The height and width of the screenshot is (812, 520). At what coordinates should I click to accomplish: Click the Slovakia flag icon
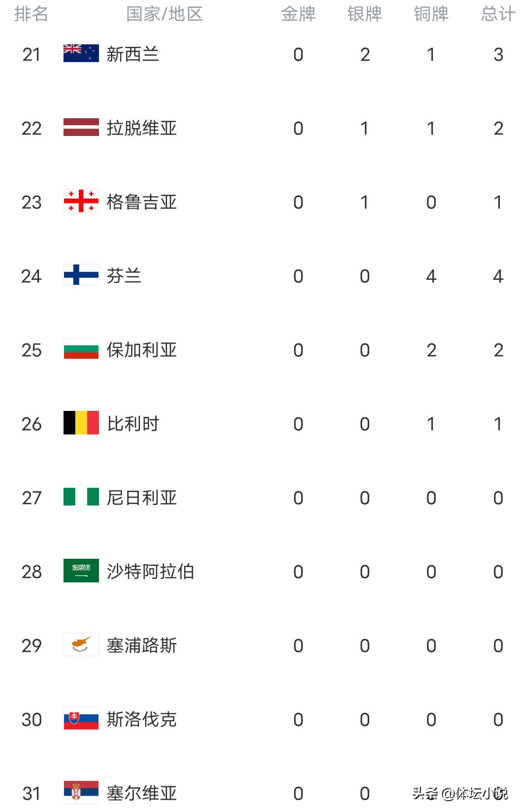tap(81, 719)
